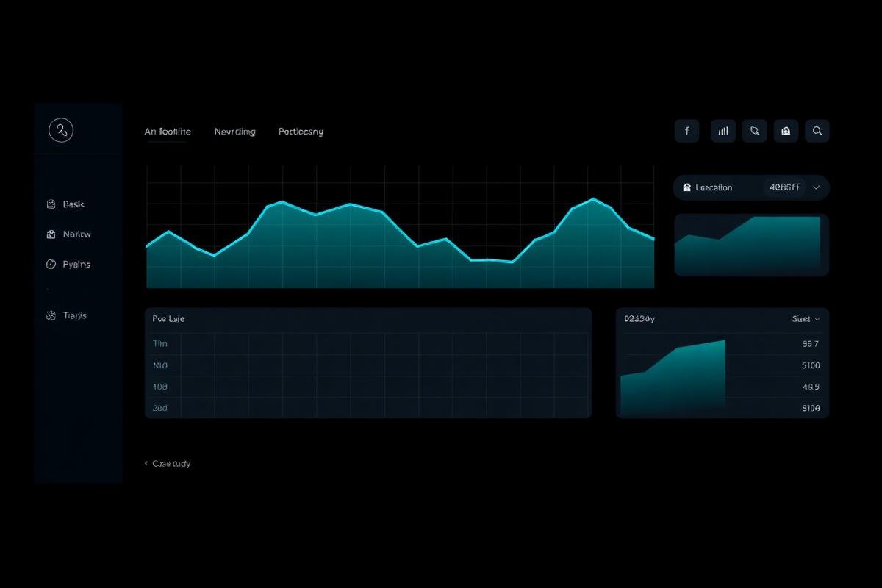Switch to the "Nevrding" tab
The height and width of the screenshot is (588, 882).
click(x=235, y=132)
